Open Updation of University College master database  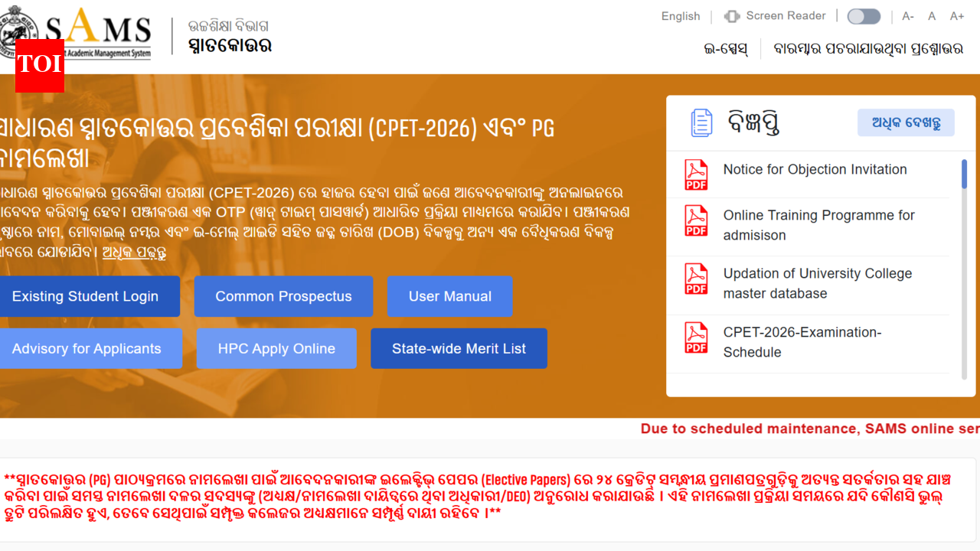coord(818,283)
